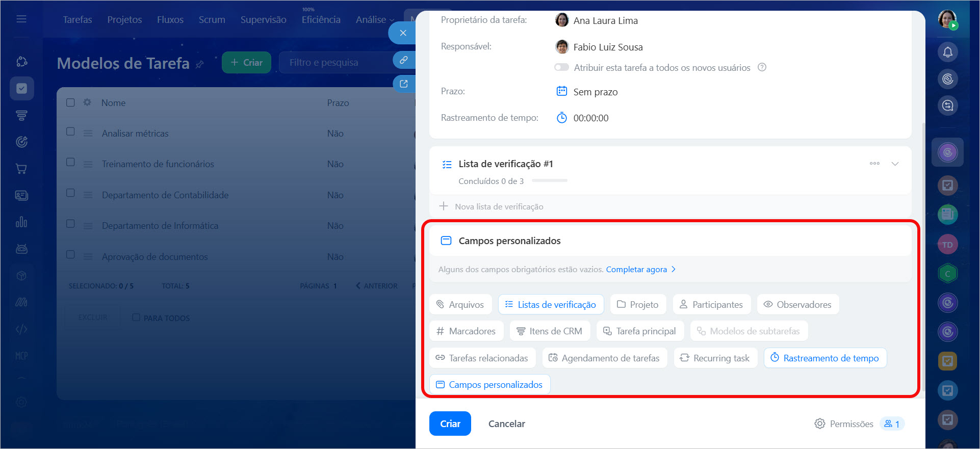Tick the PARA TODOS checkbox

click(x=136, y=318)
